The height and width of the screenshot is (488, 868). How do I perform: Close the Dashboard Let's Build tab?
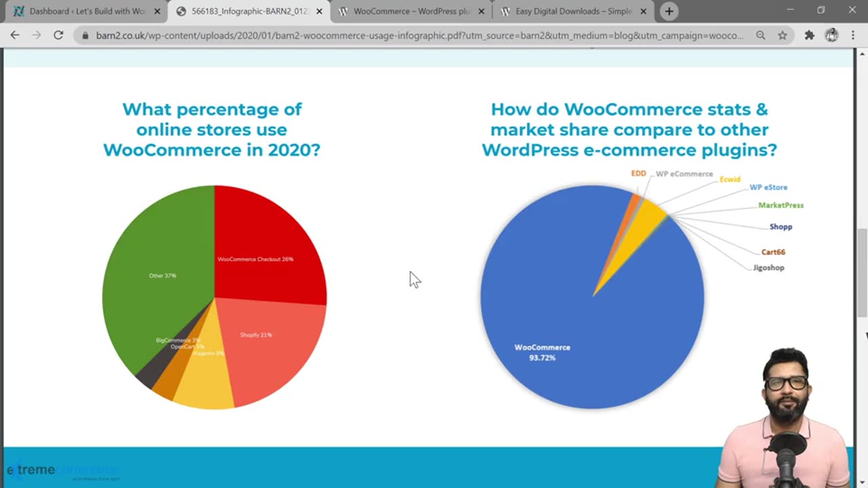pyautogui.click(x=157, y=12)
